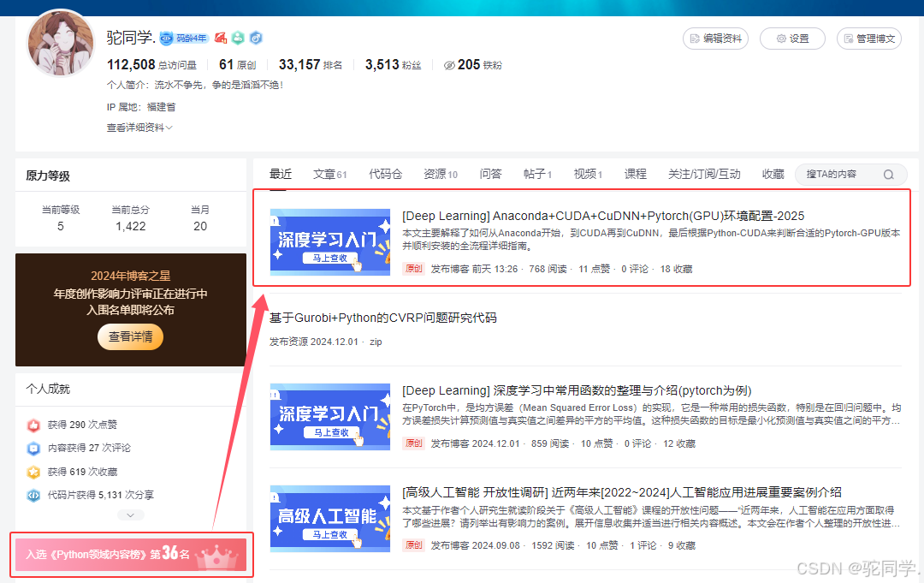Click the crown icon on Python ranking banner
The width and height of the screenshot is (924, 583).
216,556
